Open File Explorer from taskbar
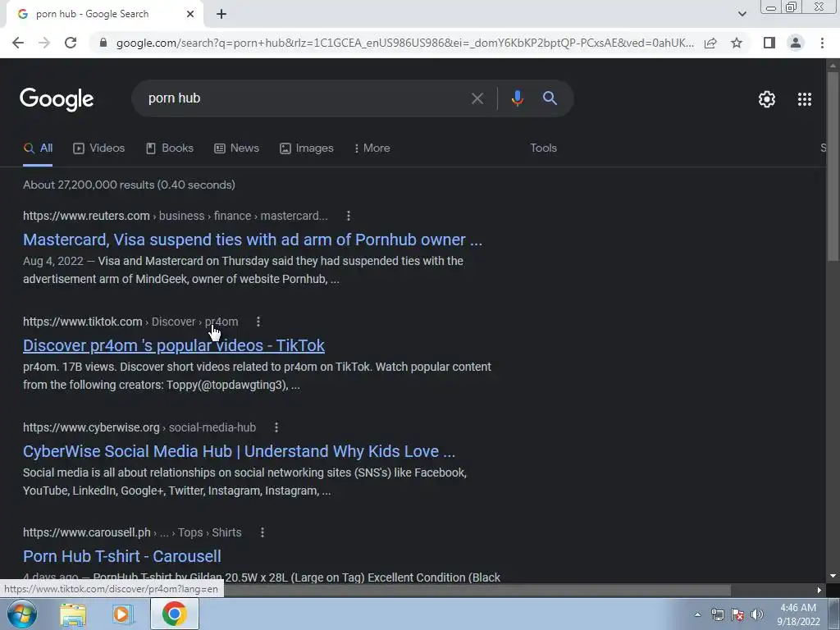840x630 pixels. click(73, 614)
